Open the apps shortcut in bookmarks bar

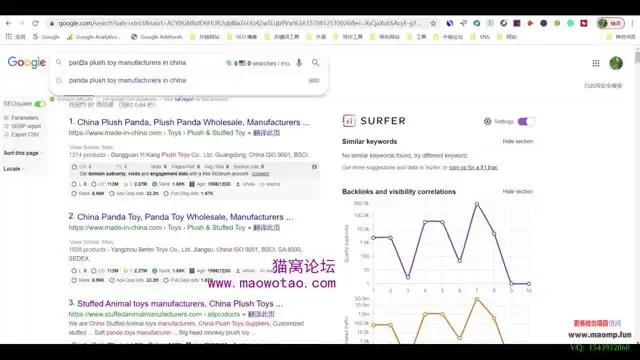coord(15,37)
